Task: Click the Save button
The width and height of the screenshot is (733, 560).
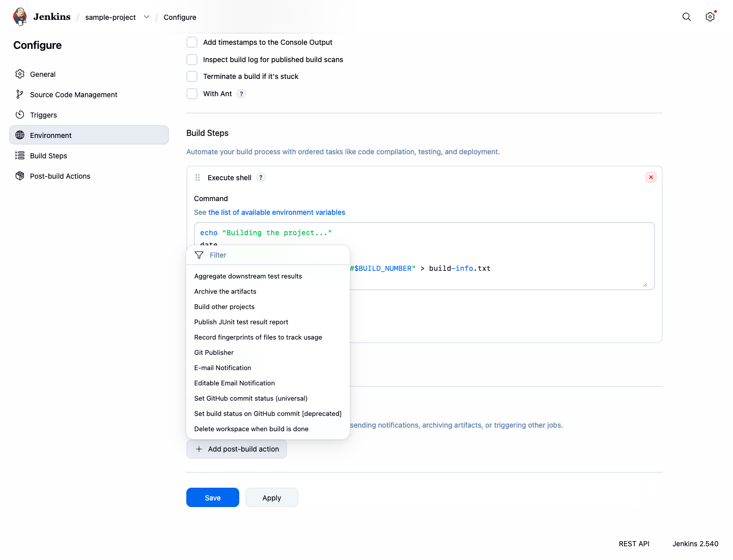Action: (213, 497)
